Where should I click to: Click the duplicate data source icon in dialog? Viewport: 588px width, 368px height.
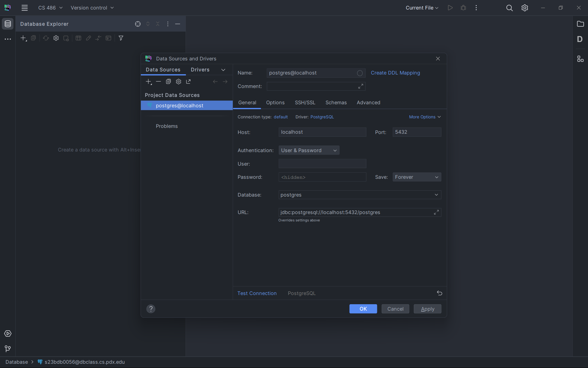point(168,82)
